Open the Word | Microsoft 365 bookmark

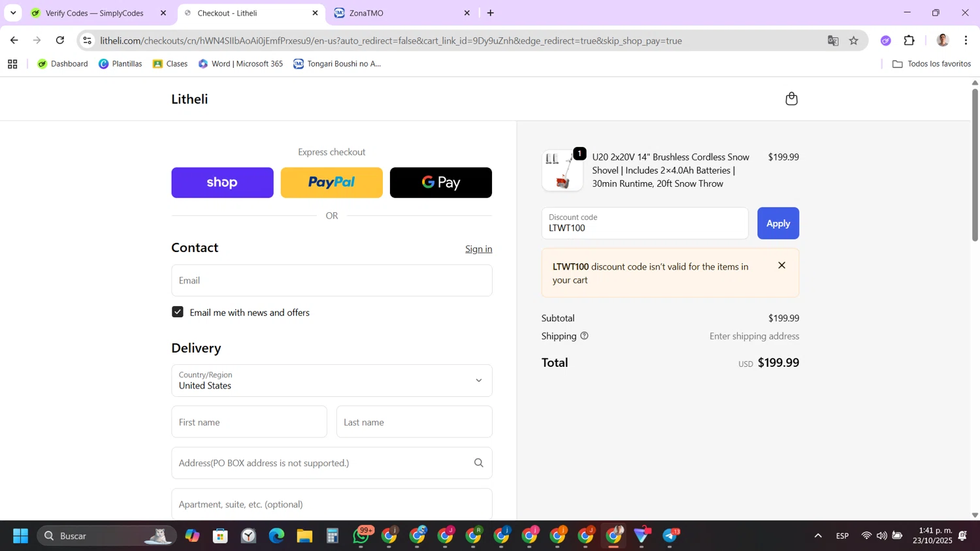pos(240,64)
